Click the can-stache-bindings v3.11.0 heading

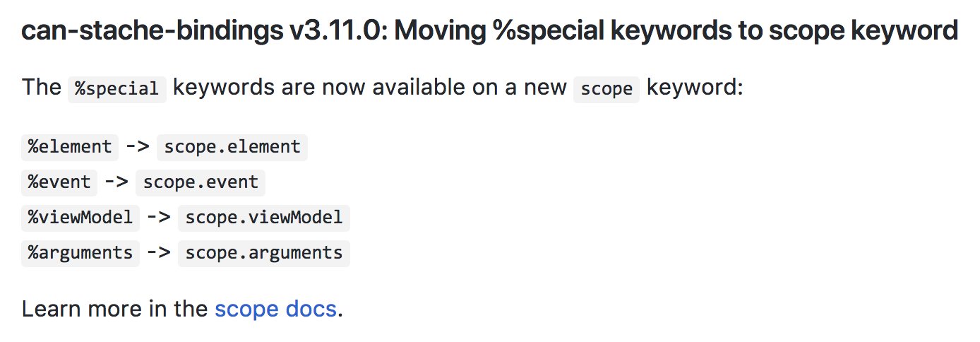tap(489, 31)
